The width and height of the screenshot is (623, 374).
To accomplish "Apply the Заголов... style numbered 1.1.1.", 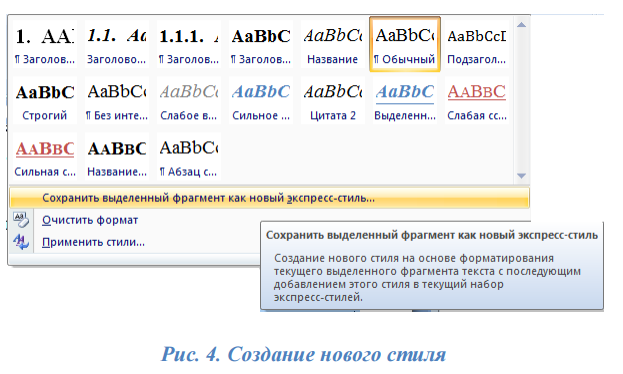I will [189, 44].
